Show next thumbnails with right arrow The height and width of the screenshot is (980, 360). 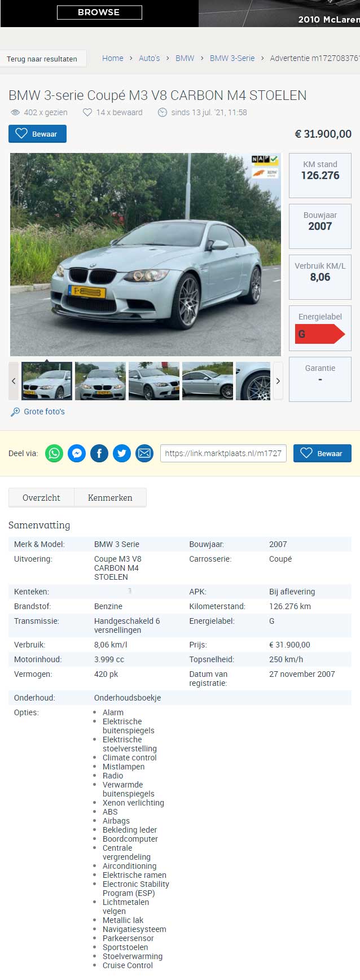point(278,381)
